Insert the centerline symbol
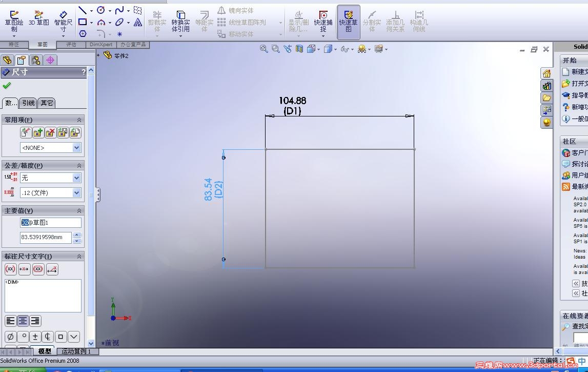 pyautogui.click(x=48, y=337)
